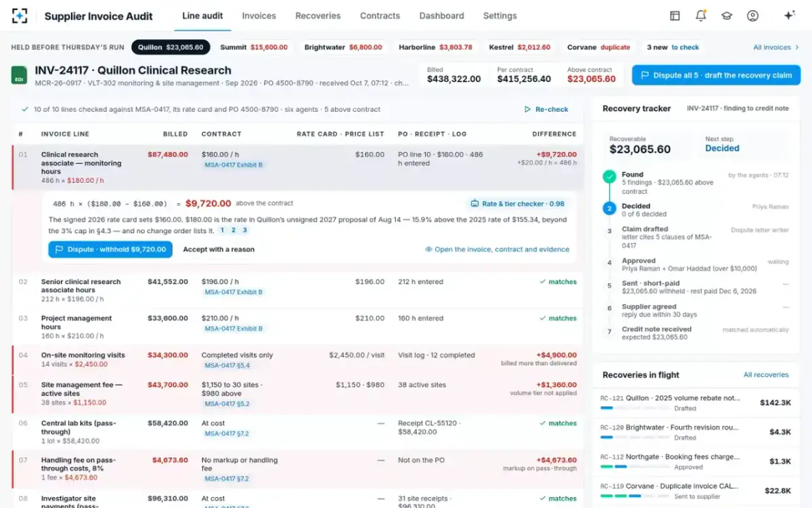The image size is (812, 508).
Task: Click the Re-check button
Action: (x=546, y=109)
